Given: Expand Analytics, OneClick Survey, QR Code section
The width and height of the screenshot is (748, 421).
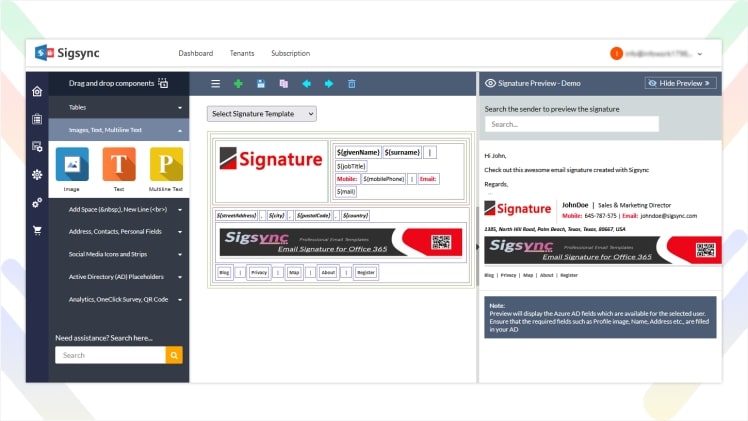Looking at the screenshot, I should tap(119, 299).
